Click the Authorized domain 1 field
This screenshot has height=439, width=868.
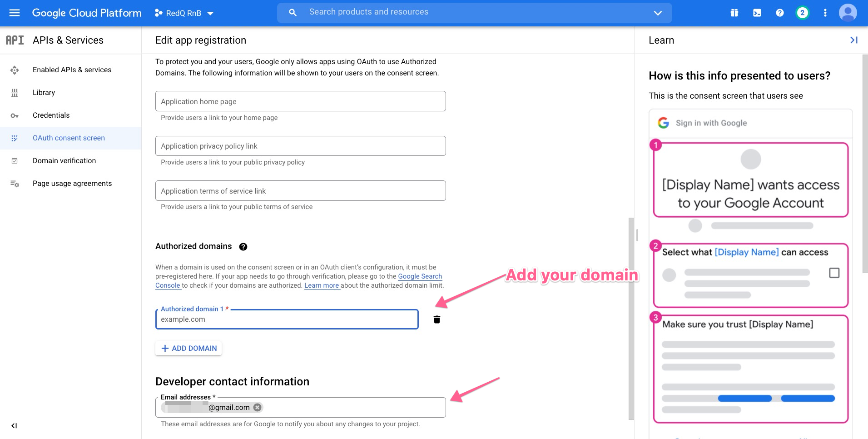coord(287,319)
